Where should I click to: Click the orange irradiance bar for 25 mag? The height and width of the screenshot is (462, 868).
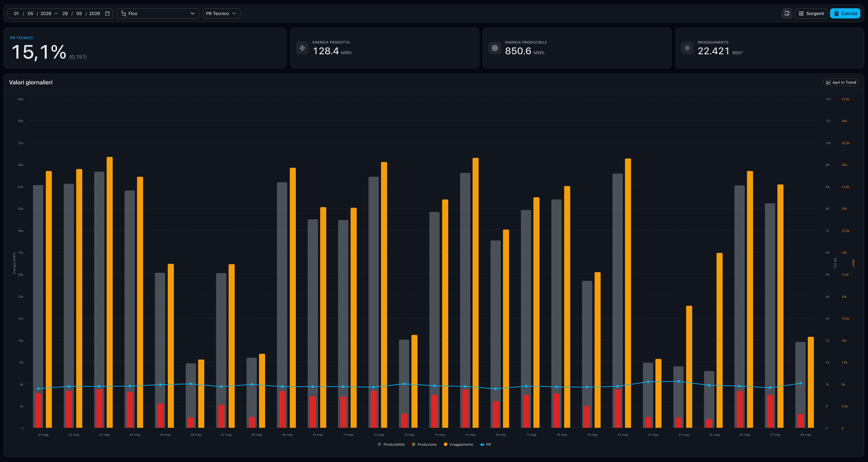(x=719, y=340)
